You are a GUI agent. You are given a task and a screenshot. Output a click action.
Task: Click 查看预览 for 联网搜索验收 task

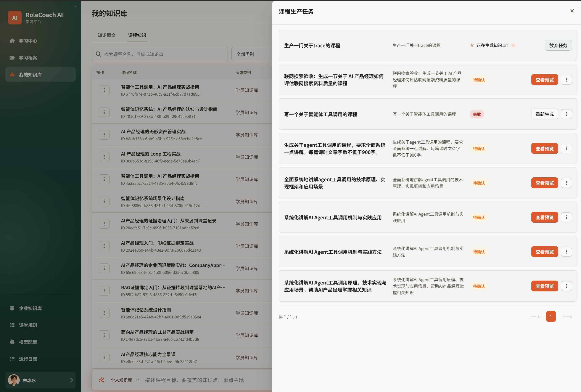pos(544,80)
